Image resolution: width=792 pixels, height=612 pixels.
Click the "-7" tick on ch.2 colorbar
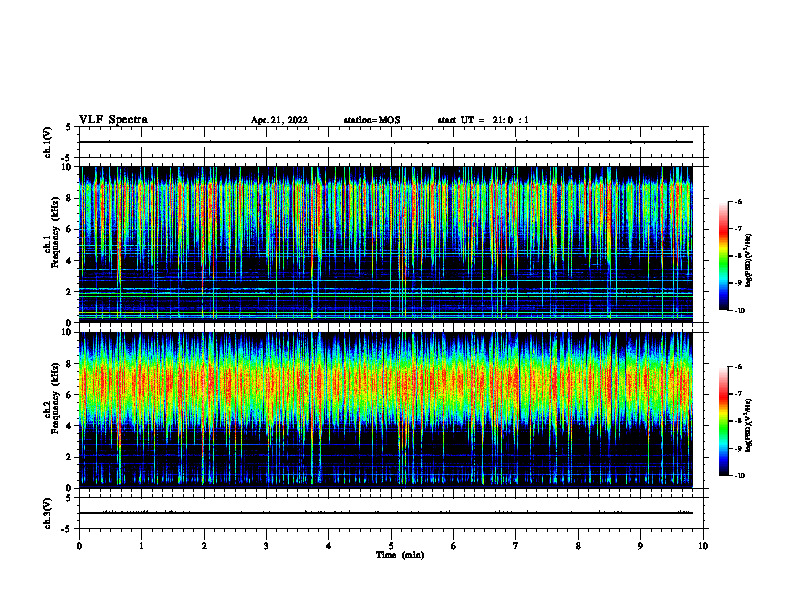pyautogui.click(x=737, y=394)
